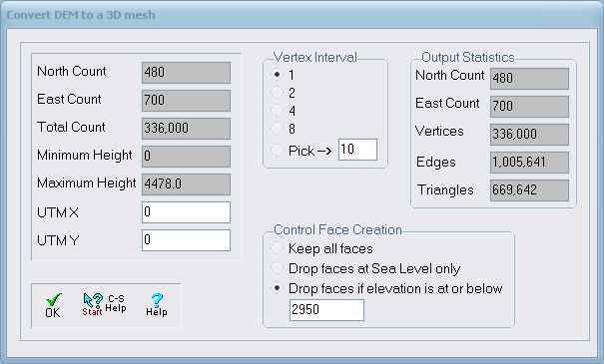604x364 pixels.
Task: Click the Maximum Height field 4478.0
Action: tap(186, 183)
